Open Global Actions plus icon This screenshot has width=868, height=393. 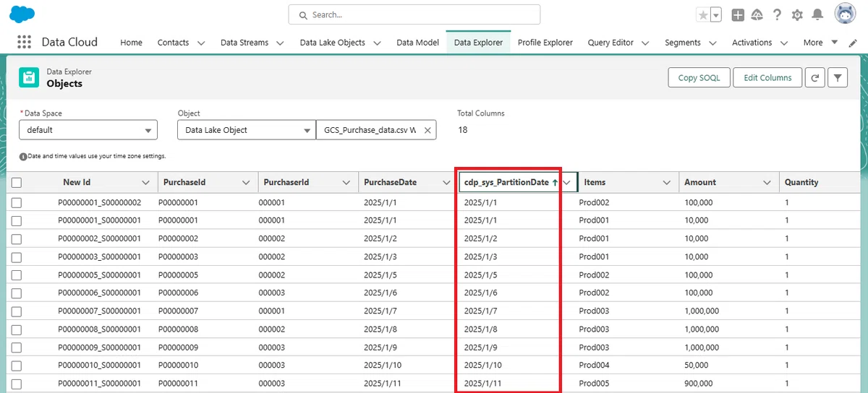click(x=737, y=14)
